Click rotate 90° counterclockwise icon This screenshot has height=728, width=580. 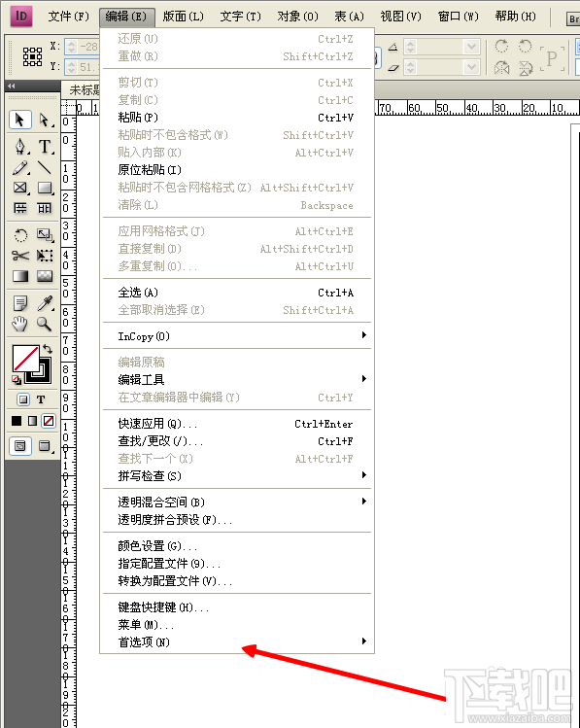526,46
